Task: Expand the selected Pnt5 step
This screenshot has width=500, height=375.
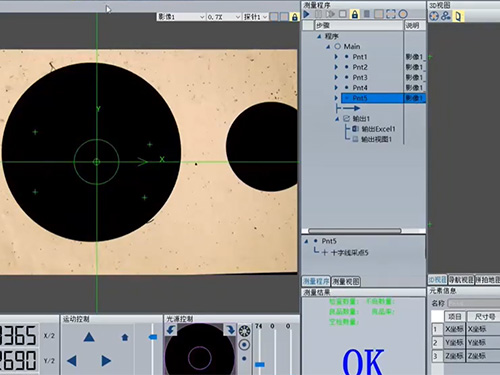Action: tap(336, 98)
